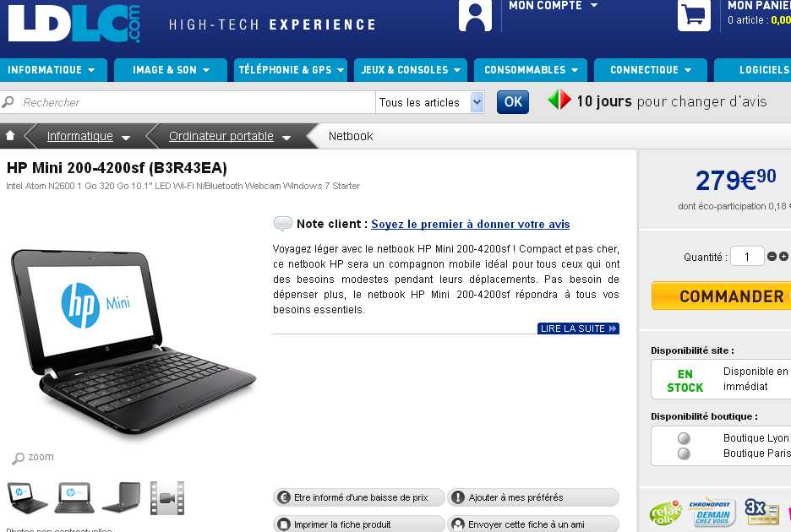The width and height of the screenshot is (791, 532).
Task: Open the Image & Son menu
Action: pyautogui.click(x=171, y=70)
